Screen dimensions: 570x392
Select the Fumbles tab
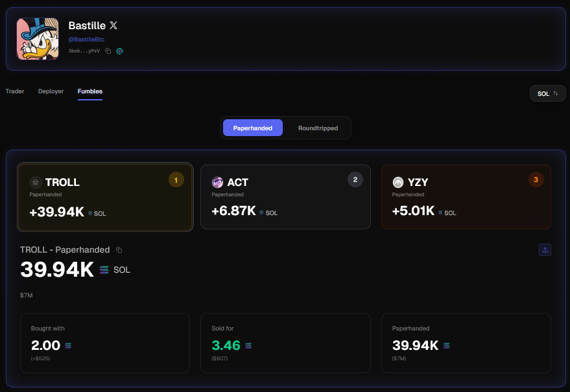(90, 91)
